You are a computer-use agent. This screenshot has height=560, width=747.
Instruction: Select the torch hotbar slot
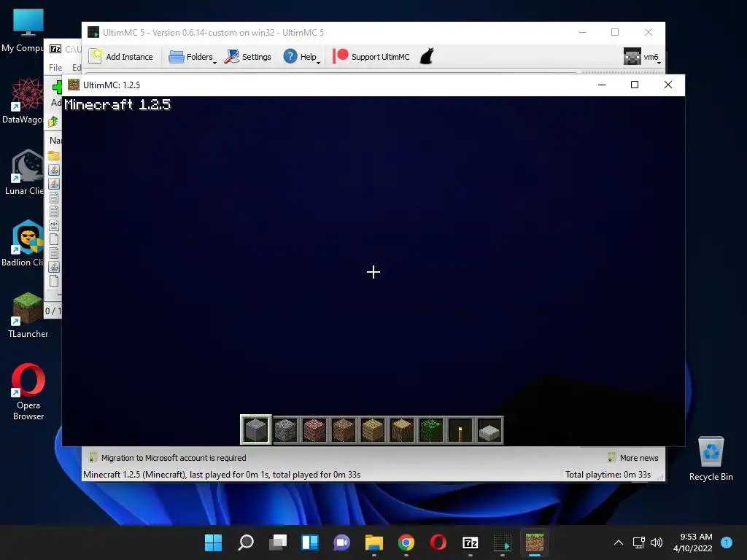[x=460, y=430]
